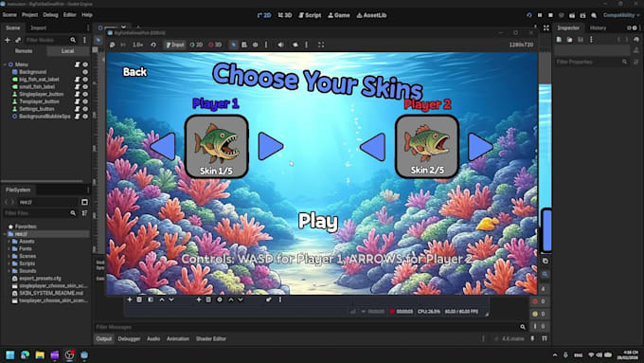Click the search icon in Filter Messages bar
The image size is (644, 363).
523,327
